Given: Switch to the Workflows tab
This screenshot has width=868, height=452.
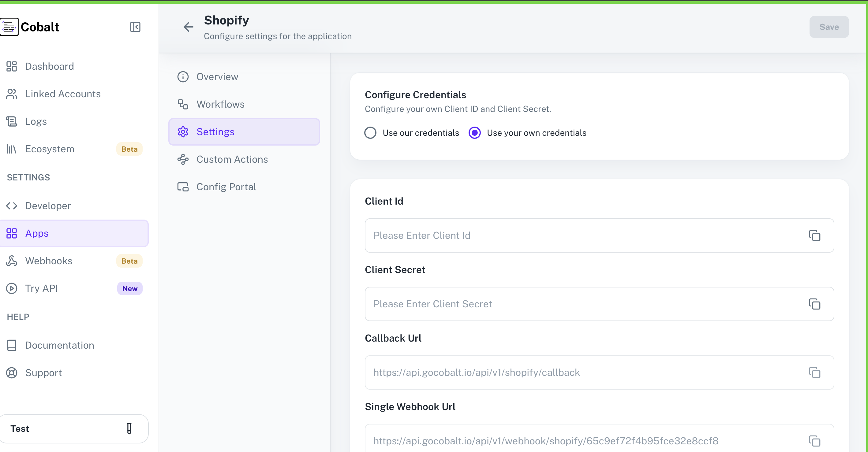Looking at the screenshot, I should (220, 104).
